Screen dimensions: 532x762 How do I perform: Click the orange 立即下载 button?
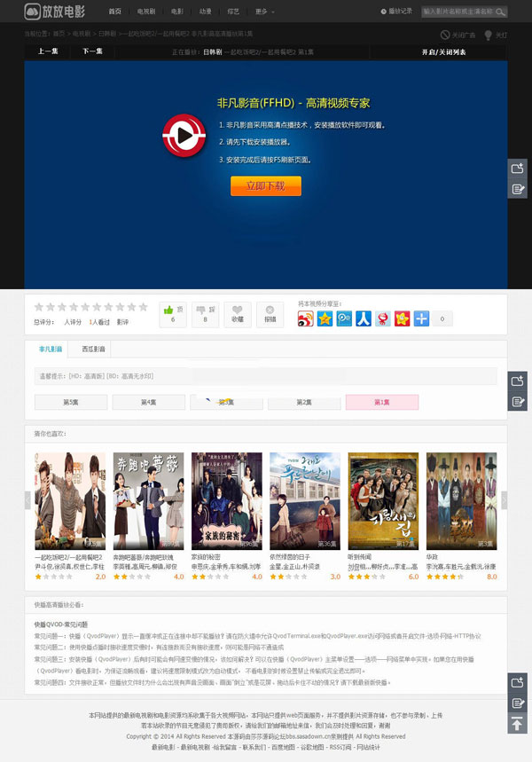click(x=266, y=186)
